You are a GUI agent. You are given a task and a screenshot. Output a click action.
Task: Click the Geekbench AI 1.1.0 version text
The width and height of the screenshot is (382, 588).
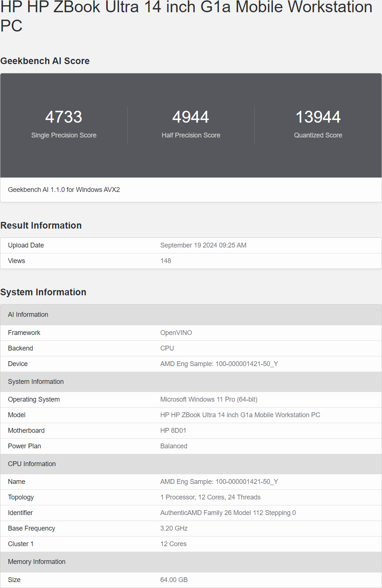click(x=64, y=190)
